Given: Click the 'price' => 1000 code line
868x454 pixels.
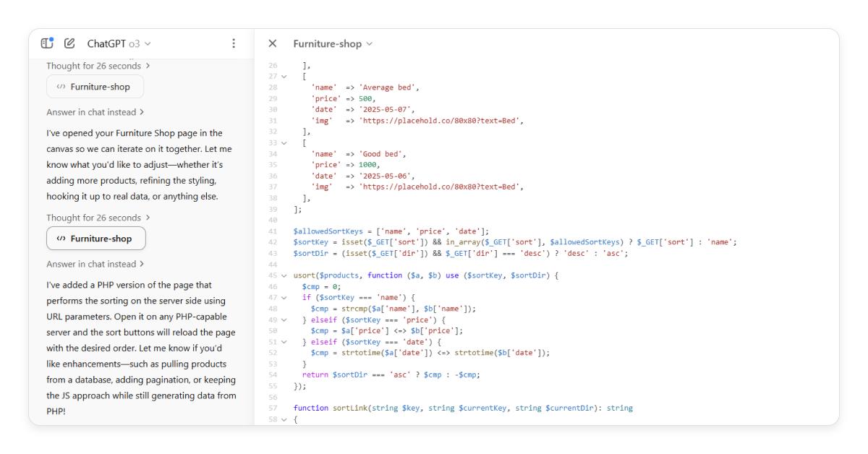Looking at the screenshot, I should point(346,165).
